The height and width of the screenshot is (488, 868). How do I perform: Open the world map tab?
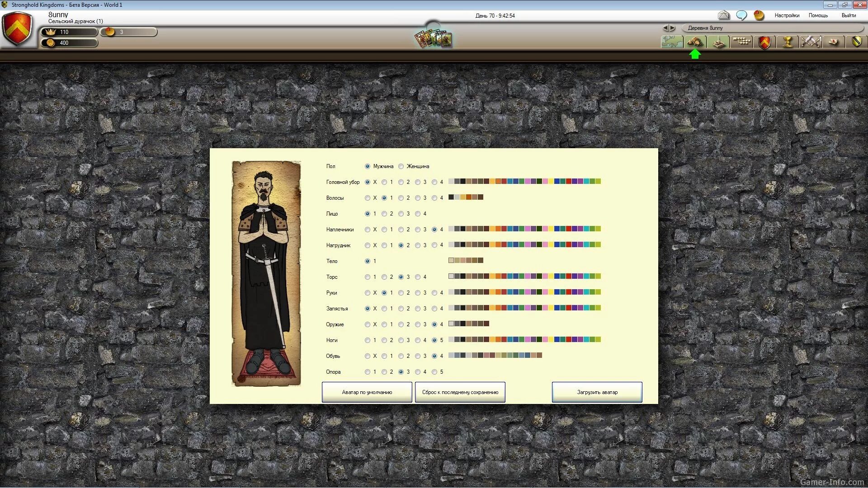coord(671,42)
